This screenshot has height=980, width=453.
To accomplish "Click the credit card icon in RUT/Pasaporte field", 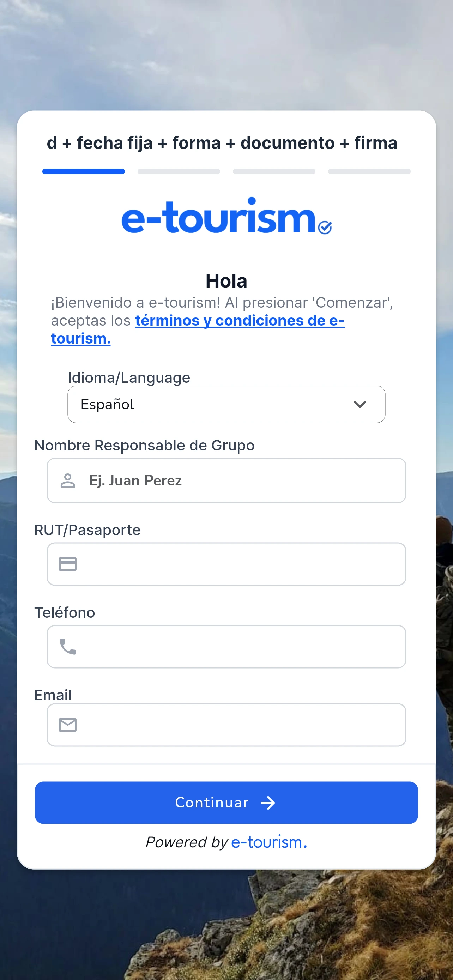I will [x=68, y=564].
